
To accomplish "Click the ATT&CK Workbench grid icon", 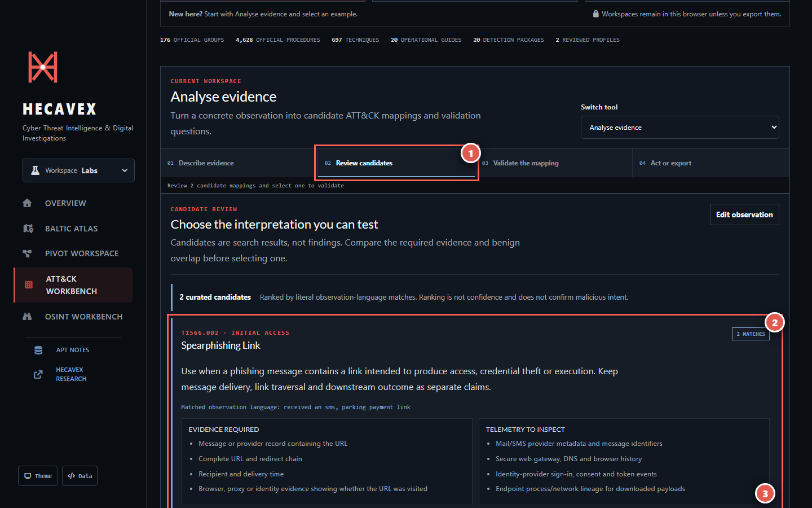I will pos(29,285).
